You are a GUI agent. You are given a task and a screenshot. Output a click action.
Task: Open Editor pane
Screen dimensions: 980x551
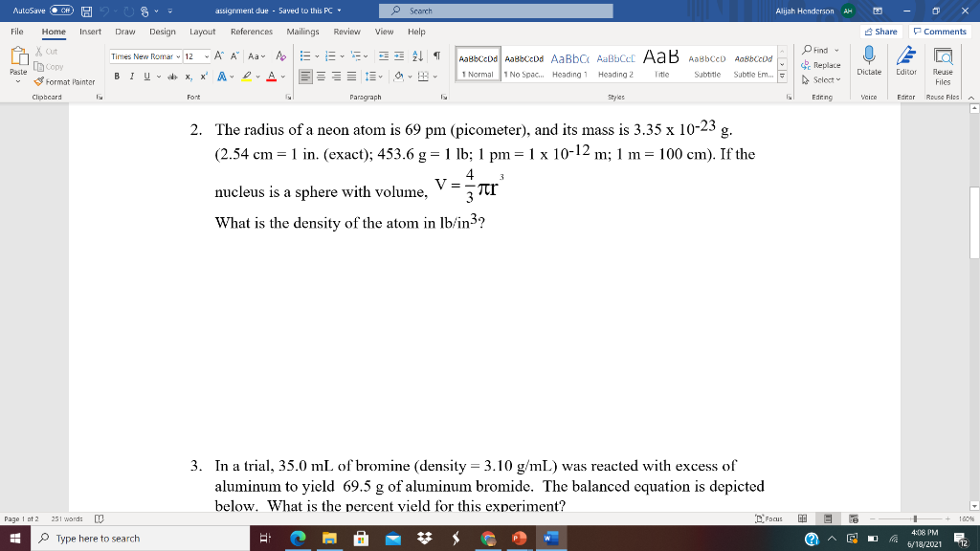(x=906, y=60)
